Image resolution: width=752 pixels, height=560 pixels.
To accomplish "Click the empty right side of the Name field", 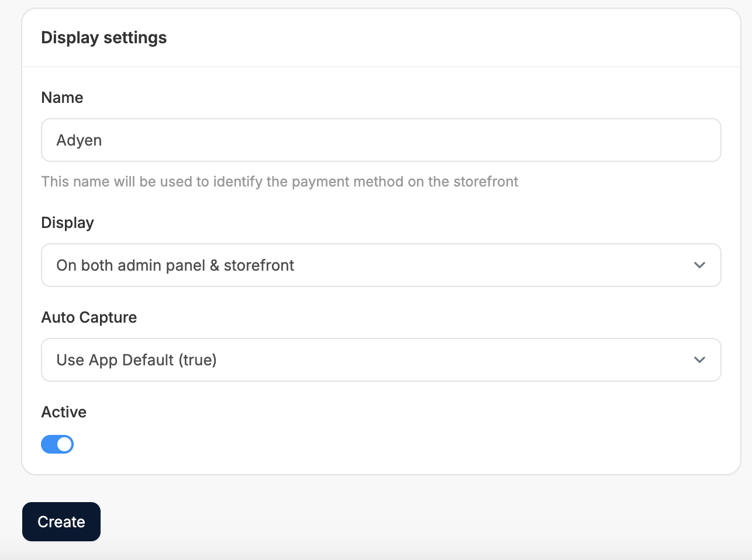I will (526, 140).
